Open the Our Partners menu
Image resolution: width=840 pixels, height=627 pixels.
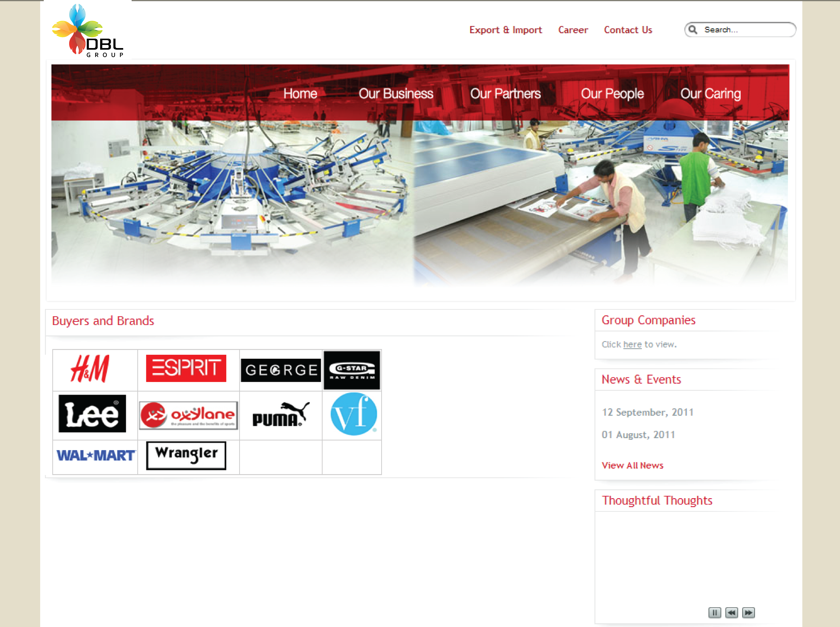(505, 94)
